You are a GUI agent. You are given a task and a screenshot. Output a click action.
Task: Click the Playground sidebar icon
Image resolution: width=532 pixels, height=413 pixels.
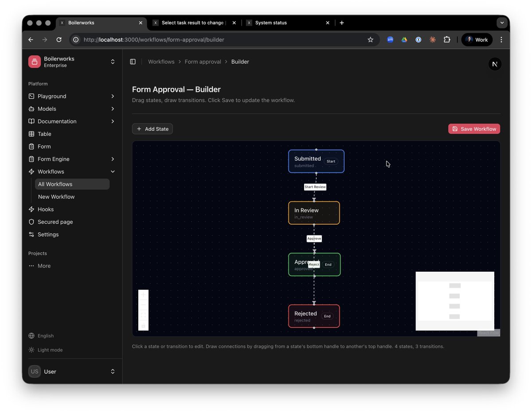point(31,96)
